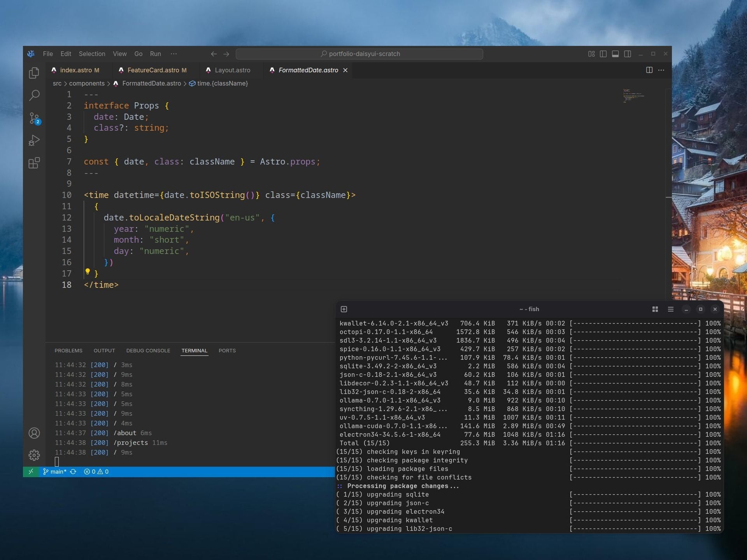This screenshot has width=747, height=560.
Task: Open the File menu
Action: coord(48,54)
